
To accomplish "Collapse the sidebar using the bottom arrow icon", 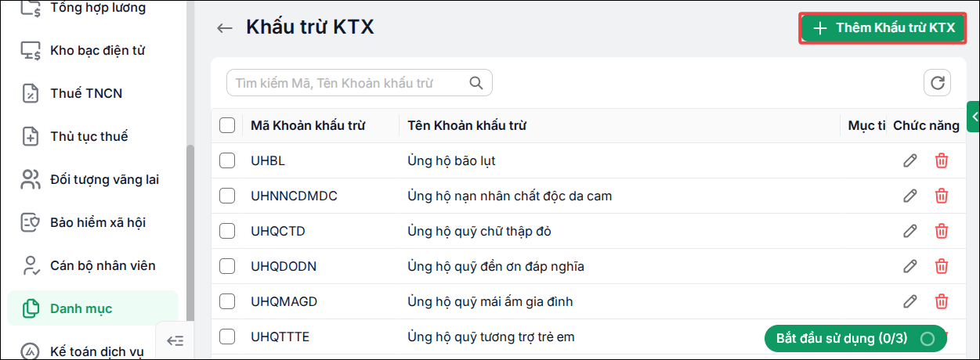I will [175, 340].
